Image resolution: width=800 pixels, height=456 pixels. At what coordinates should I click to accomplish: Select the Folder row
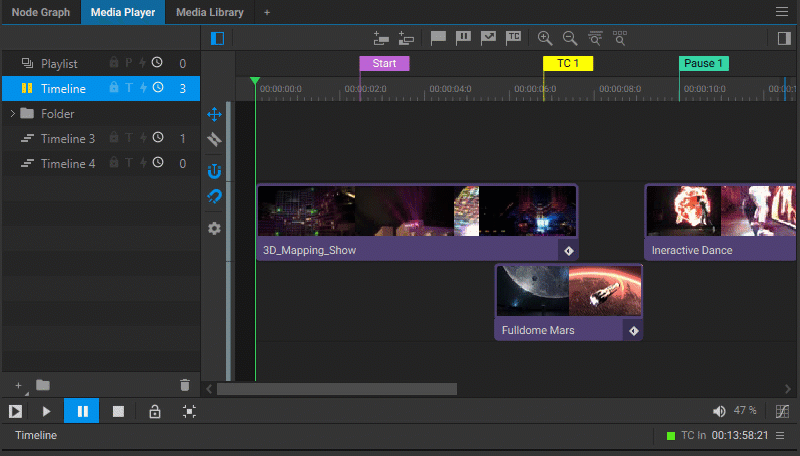[x=101, y=113]
